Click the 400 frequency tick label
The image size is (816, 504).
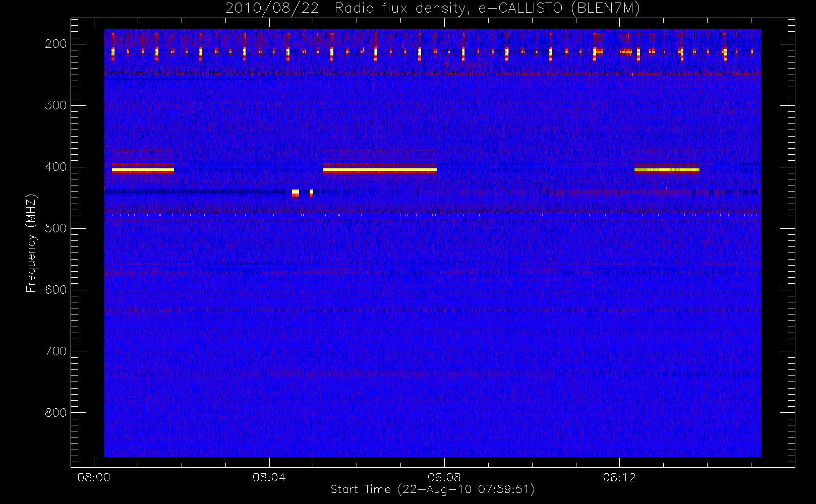(56, 167)
